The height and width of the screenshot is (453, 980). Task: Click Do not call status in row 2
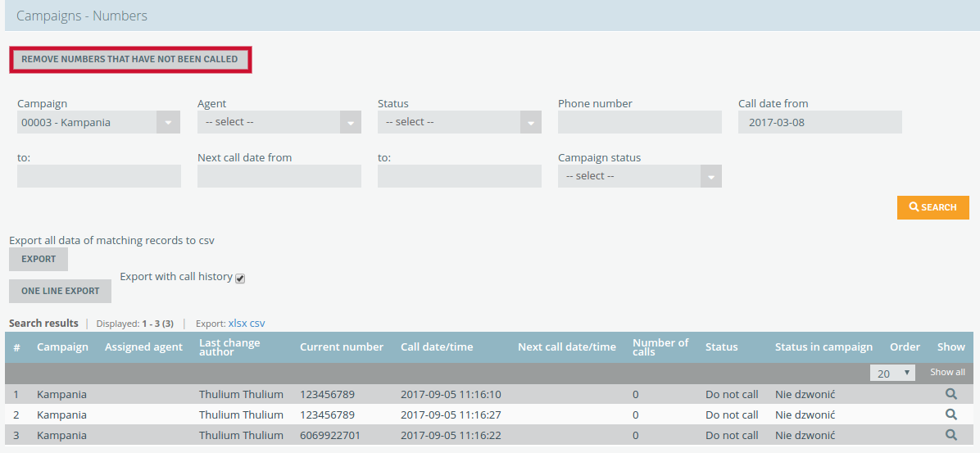[732, 414]
